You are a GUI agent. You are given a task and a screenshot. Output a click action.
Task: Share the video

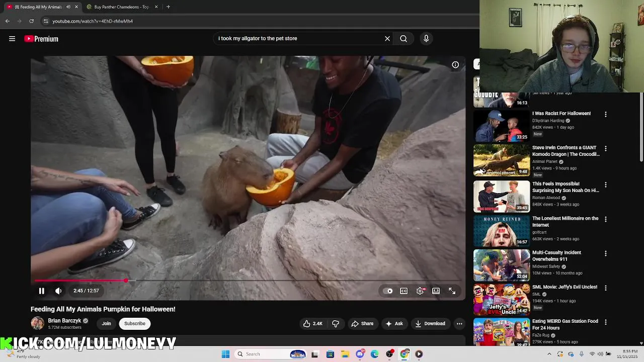pyautogui.click(x=362, y=324)
